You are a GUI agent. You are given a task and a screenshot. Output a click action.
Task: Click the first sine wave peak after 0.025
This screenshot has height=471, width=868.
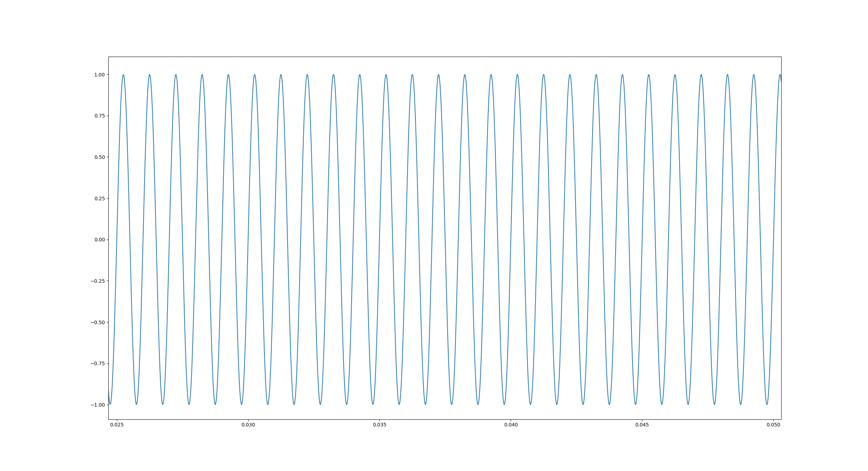point(123,75)
